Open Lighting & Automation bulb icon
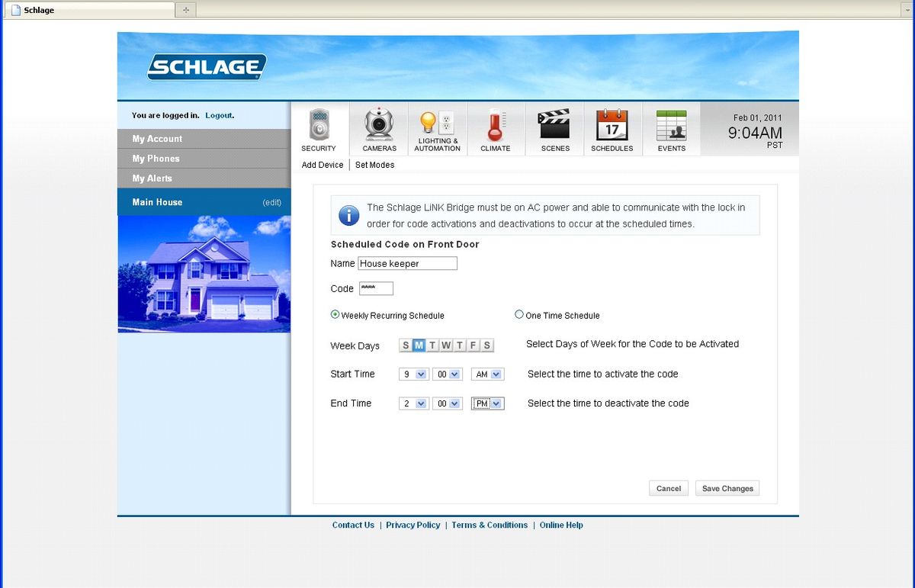Image resolution: width=915 pixels, height=588 pixels. point(437,122)
